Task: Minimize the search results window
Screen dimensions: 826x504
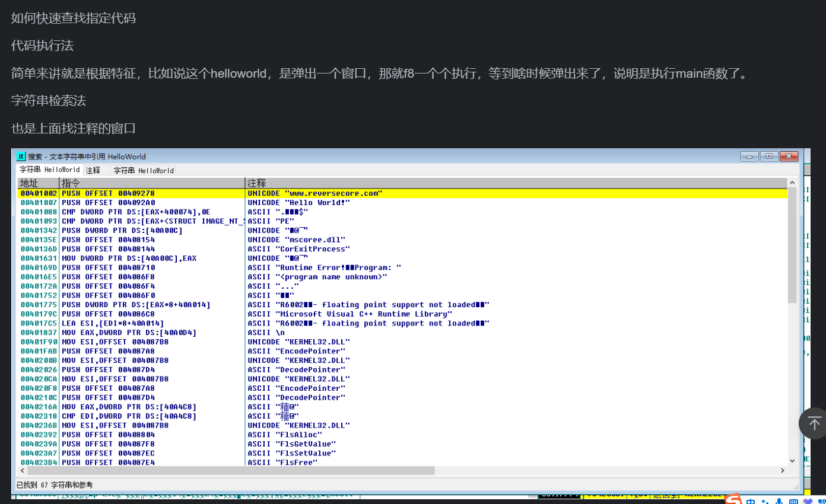Action: pyautogui.click(x=749, y=157)
